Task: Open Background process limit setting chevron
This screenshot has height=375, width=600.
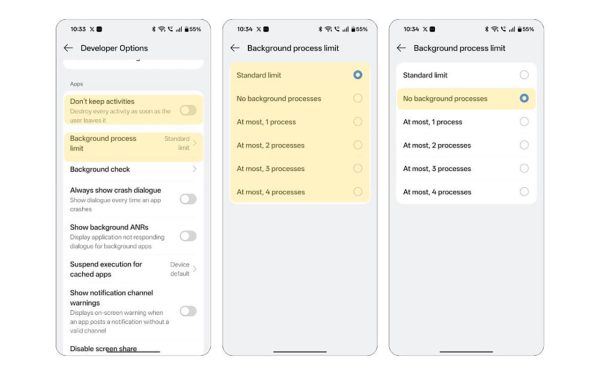Action: coord(195,143)
